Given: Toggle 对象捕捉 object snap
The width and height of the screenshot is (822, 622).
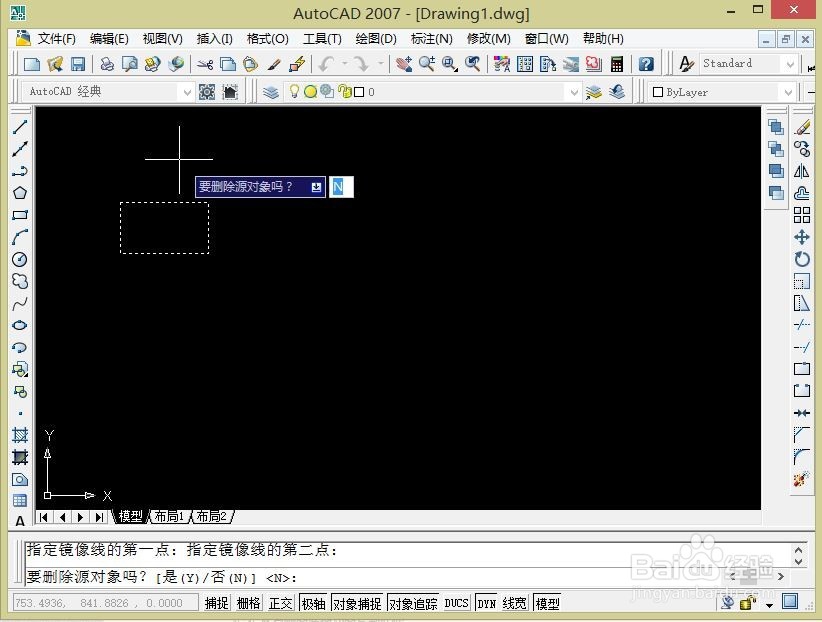Looking at the screenshot, I should [x=357, y=603].
